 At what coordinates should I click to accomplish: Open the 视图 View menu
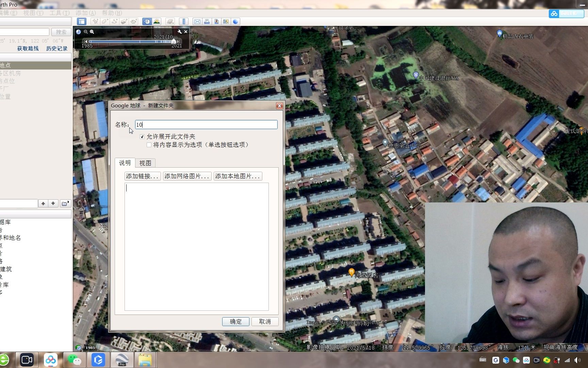pos(33,13)
